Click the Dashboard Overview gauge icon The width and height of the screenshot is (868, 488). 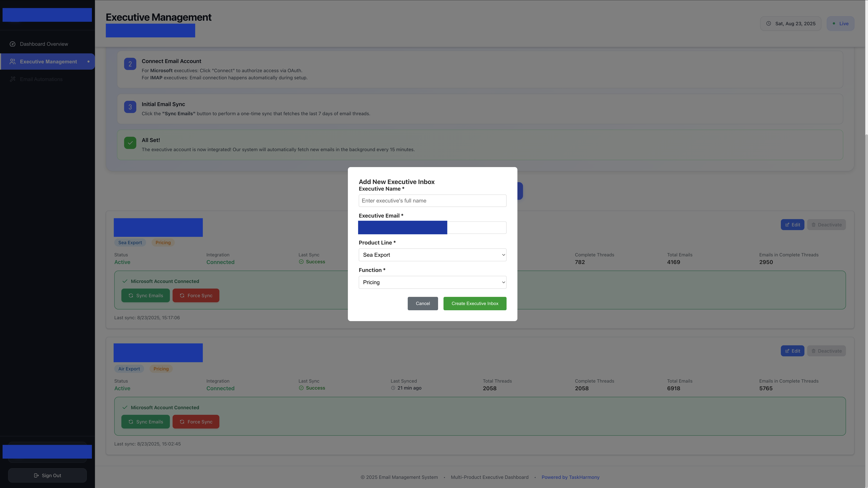(x=13, y=44)
